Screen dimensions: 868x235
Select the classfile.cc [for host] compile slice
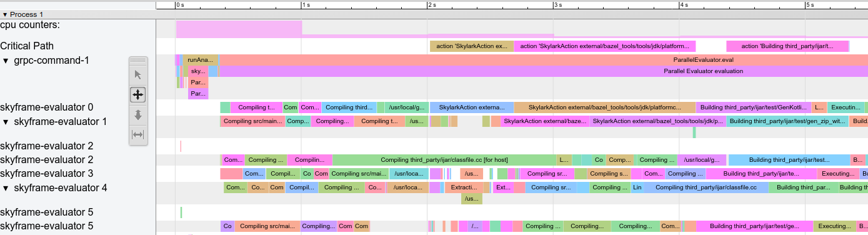pos(444,160)
